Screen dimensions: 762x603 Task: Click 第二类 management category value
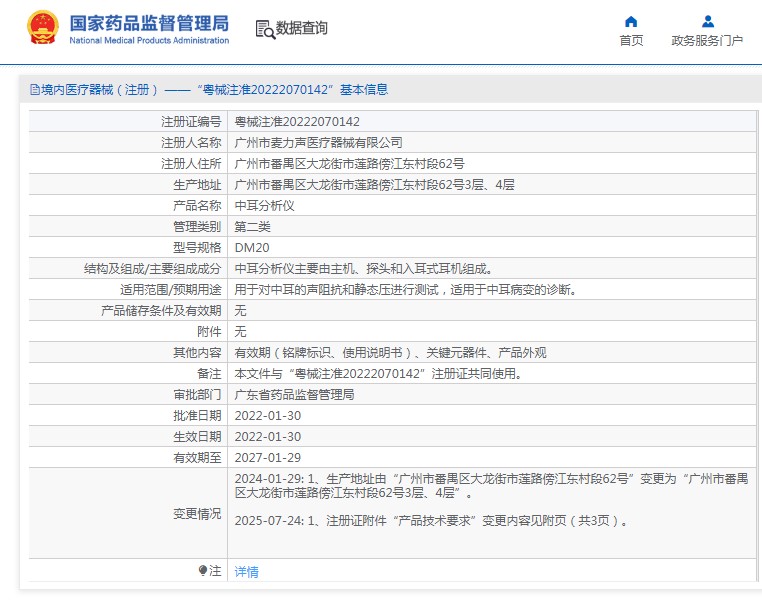252,226
